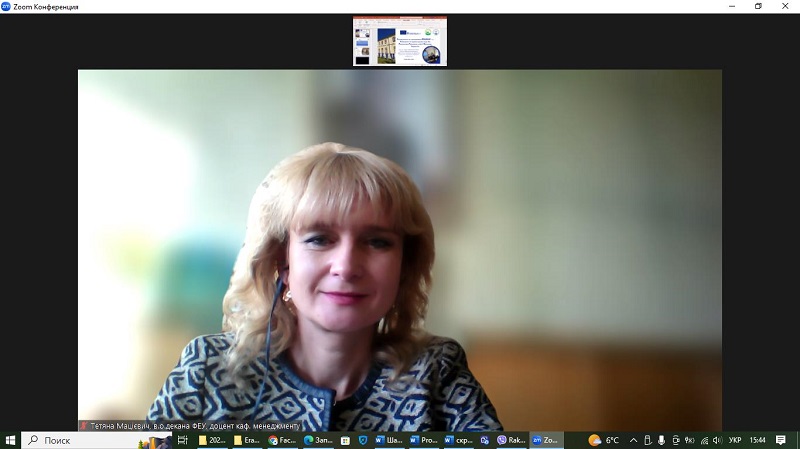Open the clock showing 15:44

(x=758, y=440)
